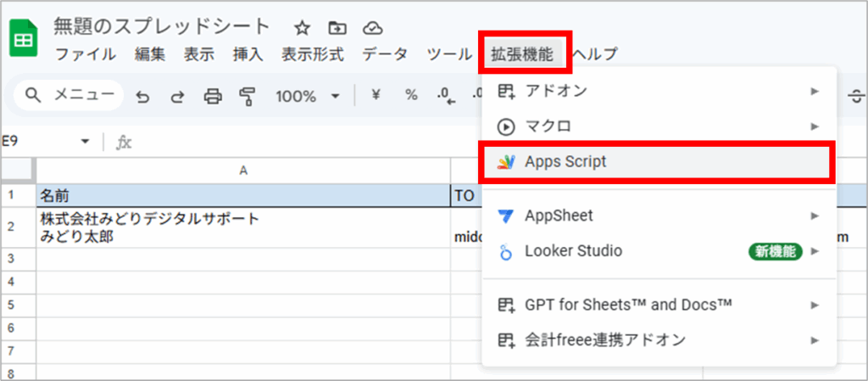Click the move to folder icon
Screen dimensions: 868x381
pyautogui.click(x=337, y=27)
